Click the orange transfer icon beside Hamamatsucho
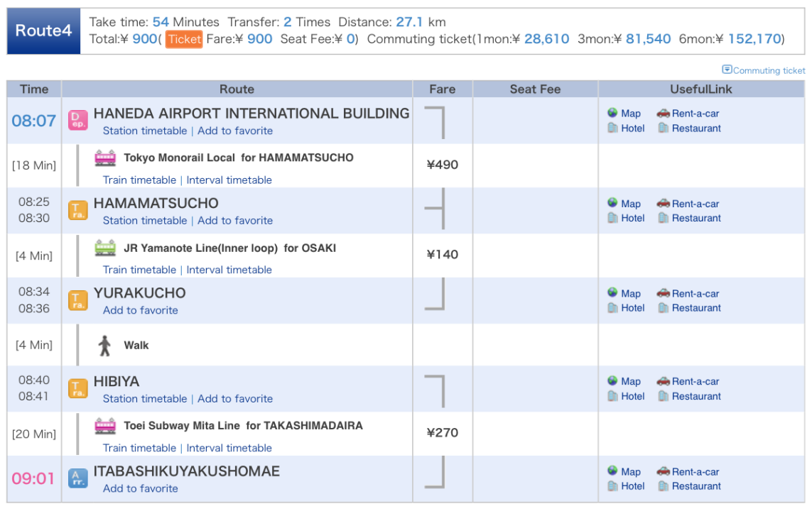The width and height of the screenshot is (812, 511). click(78, 211)
